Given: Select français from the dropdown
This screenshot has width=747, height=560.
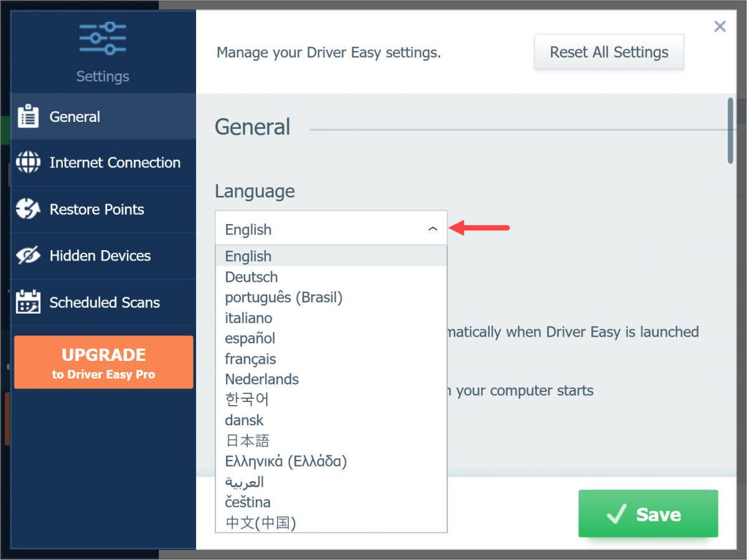Looking at the screenshot, I should click(331, 359).
